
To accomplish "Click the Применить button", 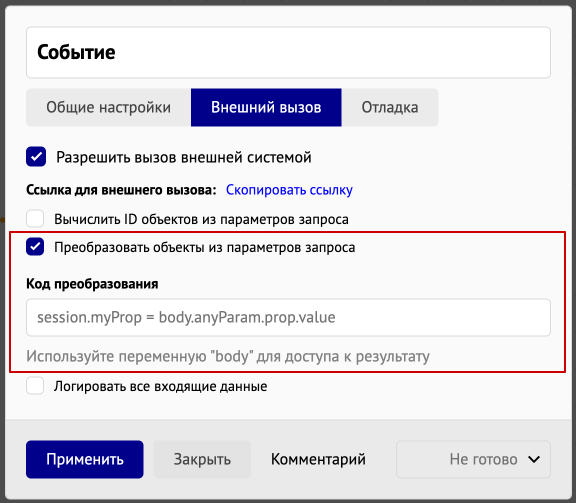I will pyautogui.click(x=84, y=459).
